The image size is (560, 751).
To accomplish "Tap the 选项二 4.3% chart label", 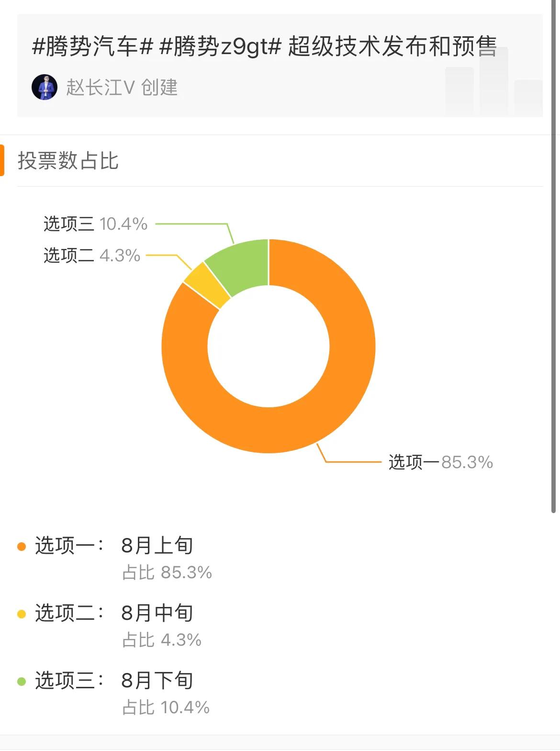I will click(x=92, y=256).
